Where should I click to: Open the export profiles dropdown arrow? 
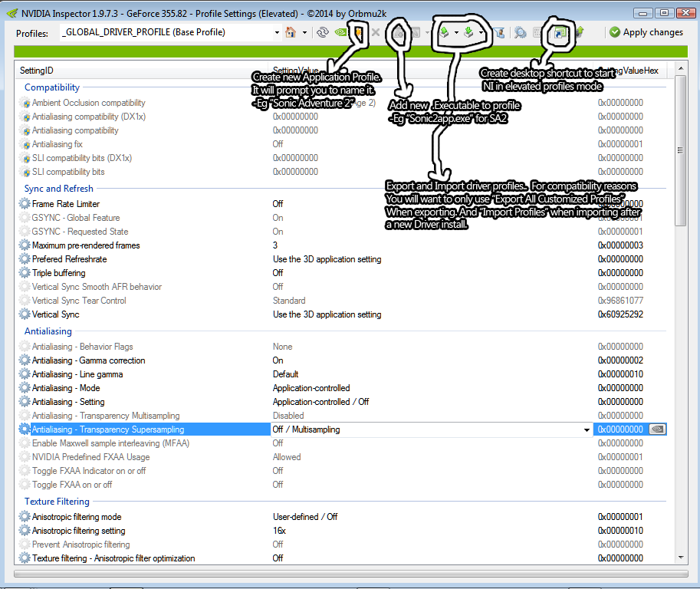coord(456,33)
